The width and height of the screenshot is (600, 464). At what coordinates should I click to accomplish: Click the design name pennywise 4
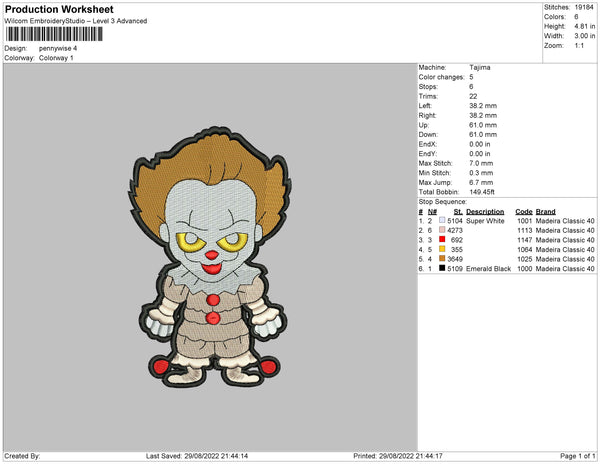(58, 49)
